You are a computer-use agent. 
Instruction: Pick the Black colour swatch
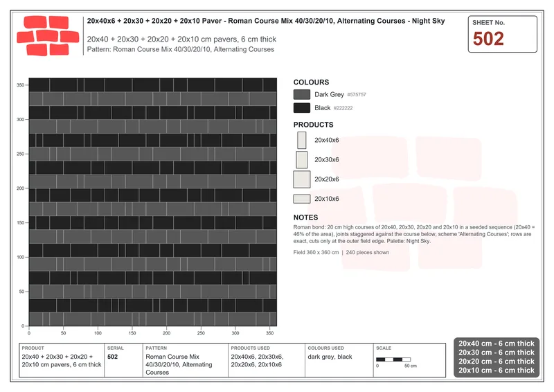tap(302, 108)
